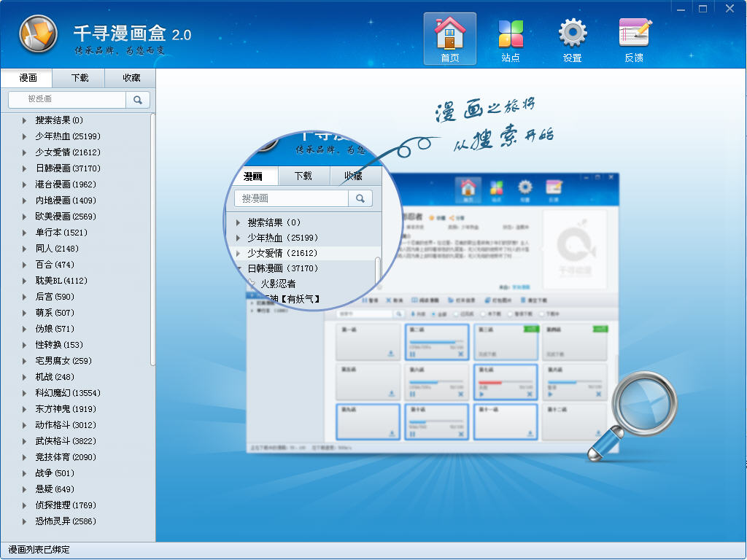
Task: Maximize the 千寻漫画盒 window
Action: pos(703,9)
